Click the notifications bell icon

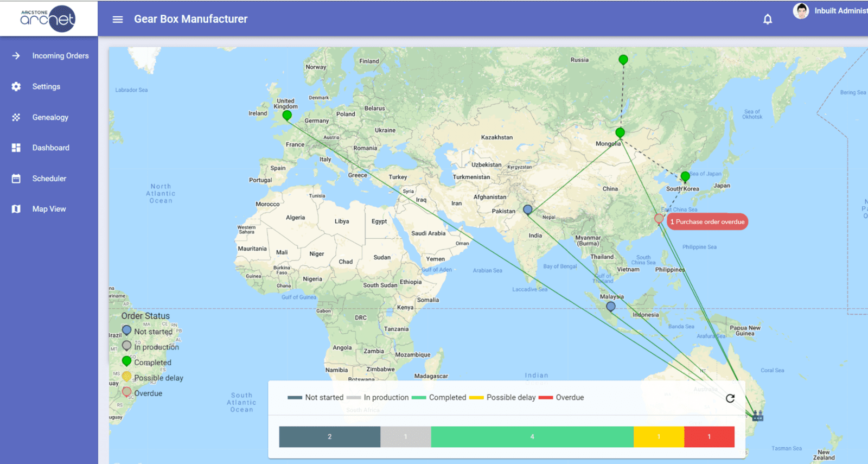(x=768, y=20)
